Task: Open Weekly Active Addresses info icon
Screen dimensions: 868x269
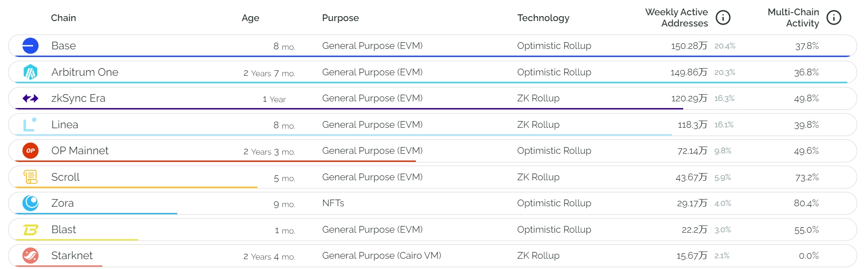Action: point(723,18)
